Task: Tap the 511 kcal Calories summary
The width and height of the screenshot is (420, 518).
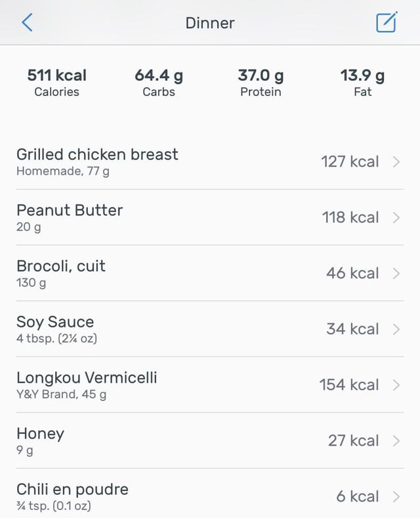Action: pos(57,83)
